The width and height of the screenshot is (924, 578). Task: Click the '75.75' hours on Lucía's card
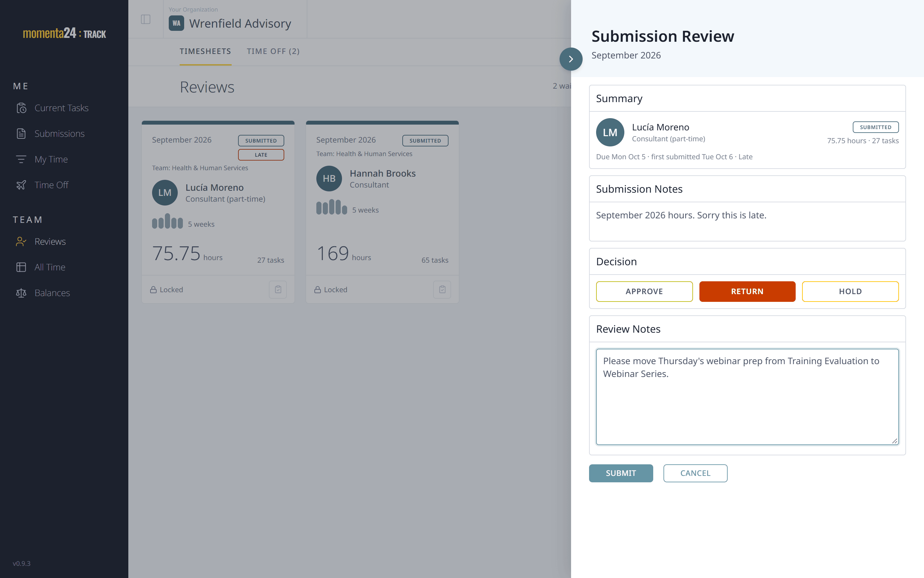click(x=176, y=253)
